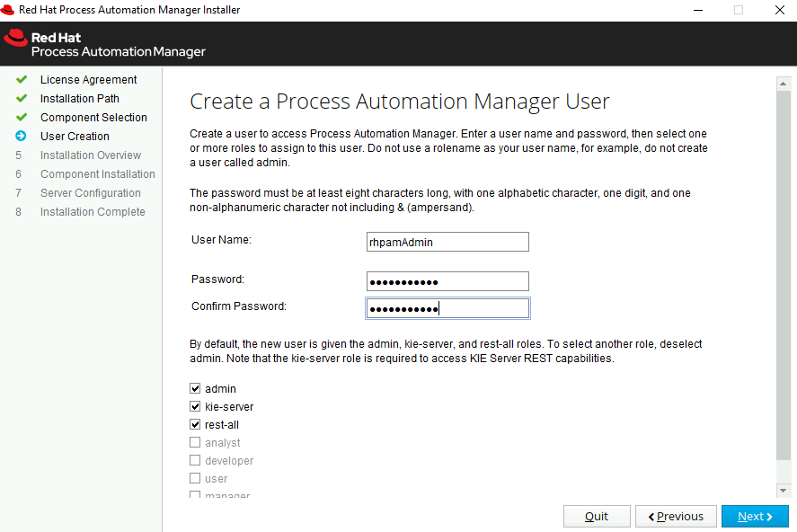Uncheck the admin role checkbox
This screenshot has height=532, width=797.
pos(195,389)
